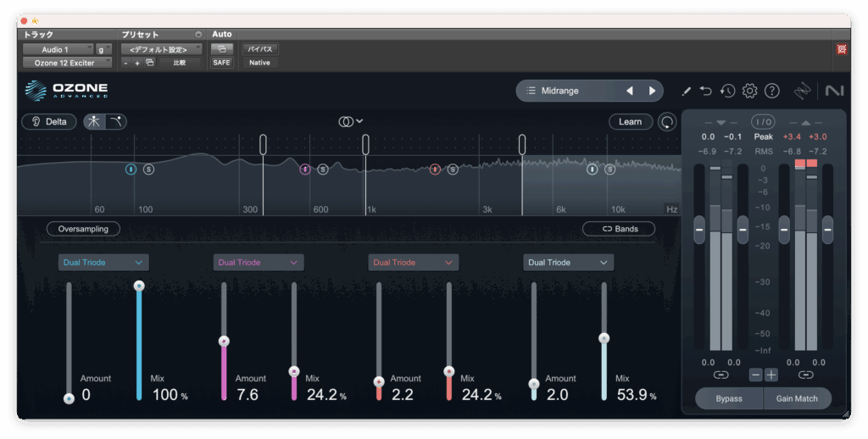The height and width of the screenshot is (439, 868).
Task: Open the help question mark icon
Action: point(771,91)
